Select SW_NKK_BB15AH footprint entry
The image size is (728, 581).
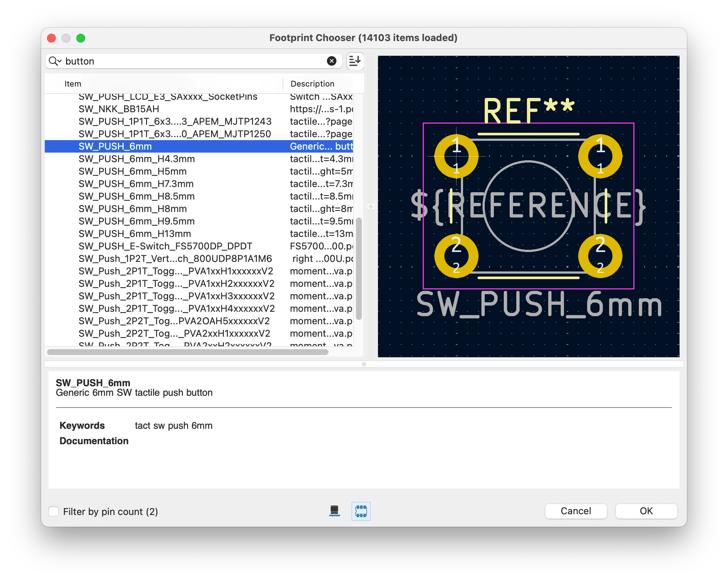[x=119, y=109]
